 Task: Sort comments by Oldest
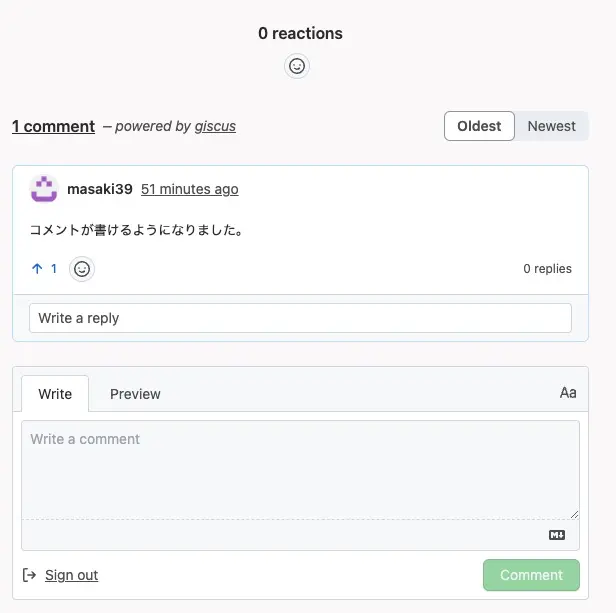point(479,126)
